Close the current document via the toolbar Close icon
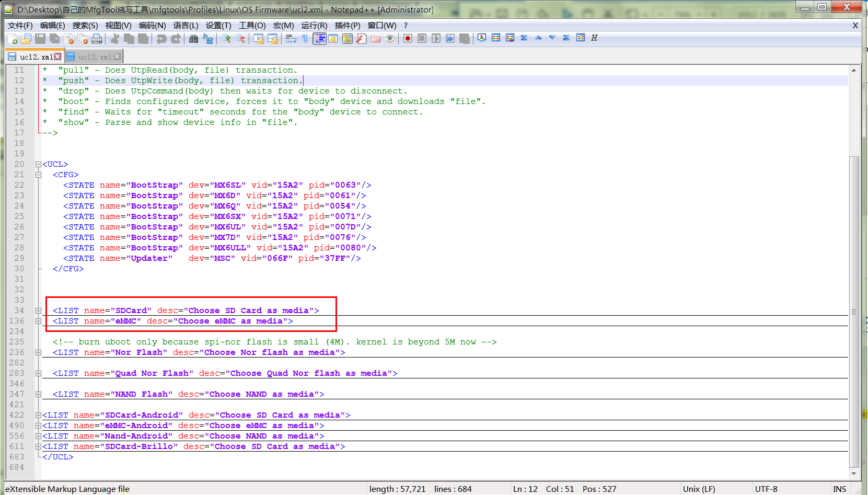This screenshot has width=868, height=495. coord(68,38)
